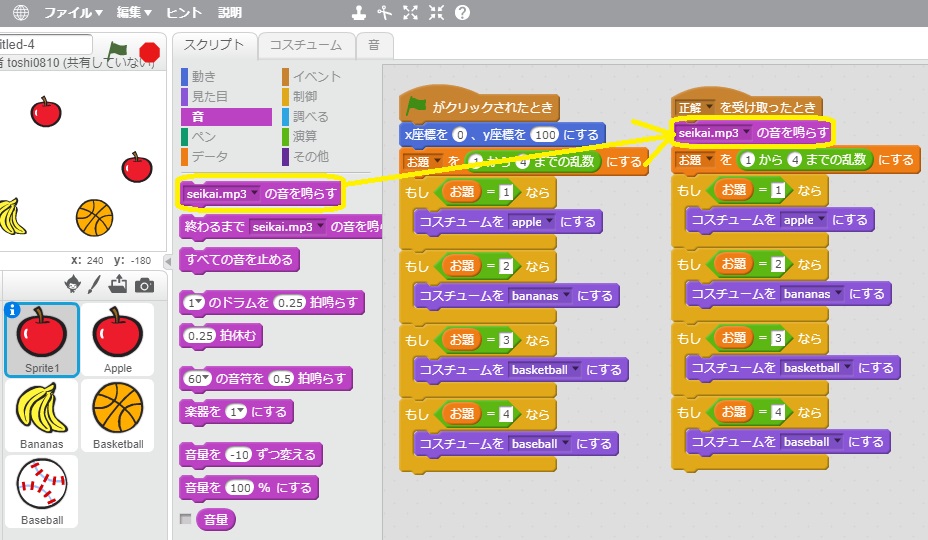Select the Basketball sprite thumbnail

(x=118, y=416)
